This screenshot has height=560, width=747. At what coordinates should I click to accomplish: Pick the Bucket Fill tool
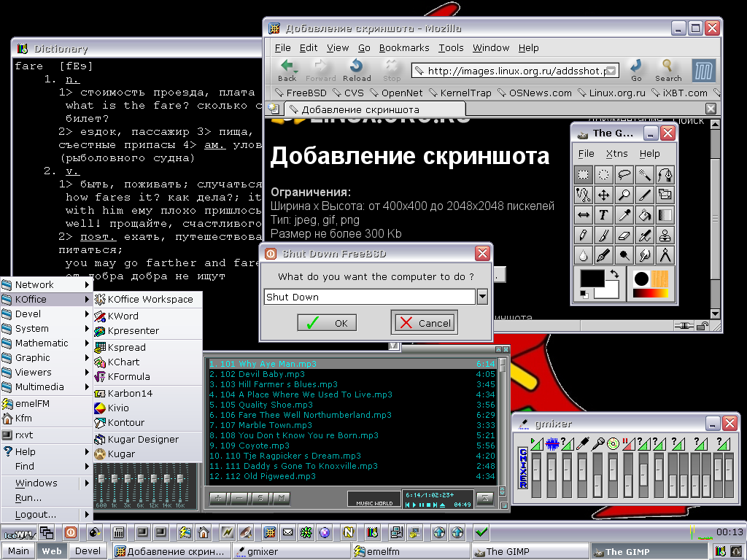point(644,215)
